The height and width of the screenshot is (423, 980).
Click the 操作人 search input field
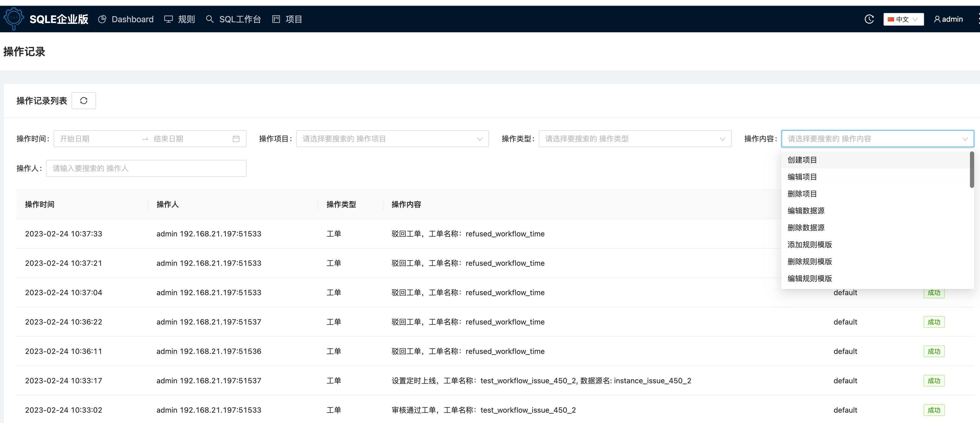click(x=146, y=168)
